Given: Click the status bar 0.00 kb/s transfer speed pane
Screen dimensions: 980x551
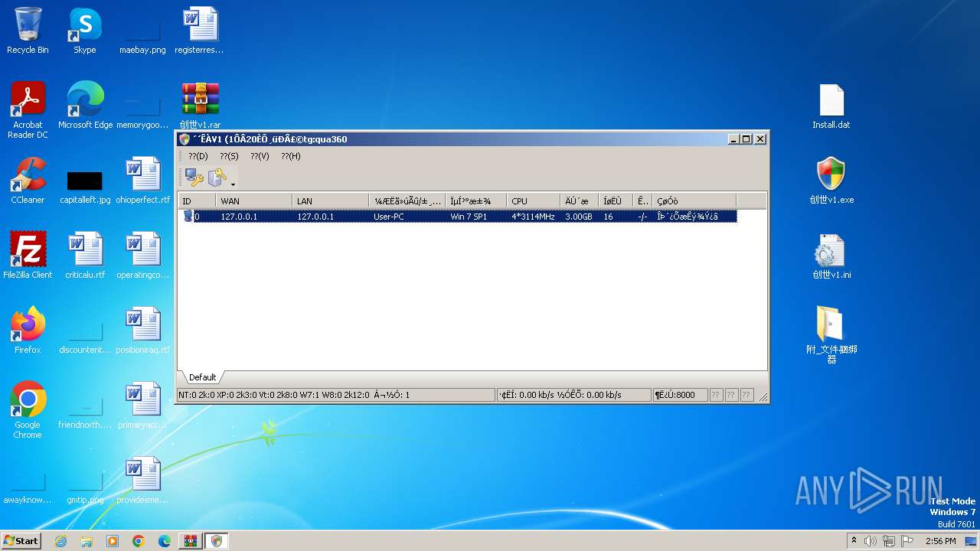Looking at the screenshot, I should tap(573, 395).
